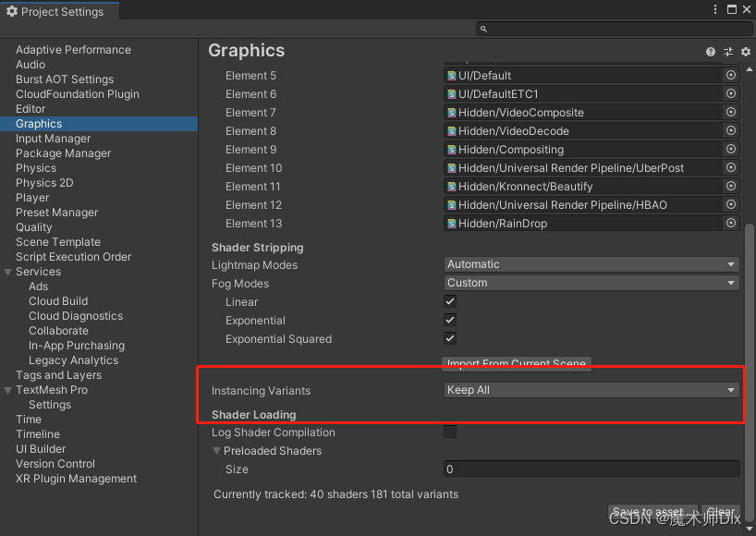756x536 pixels.
Task: Click the object picker beside Hidden/Kronnect/Beautify
Action: [x=729, y=186]
